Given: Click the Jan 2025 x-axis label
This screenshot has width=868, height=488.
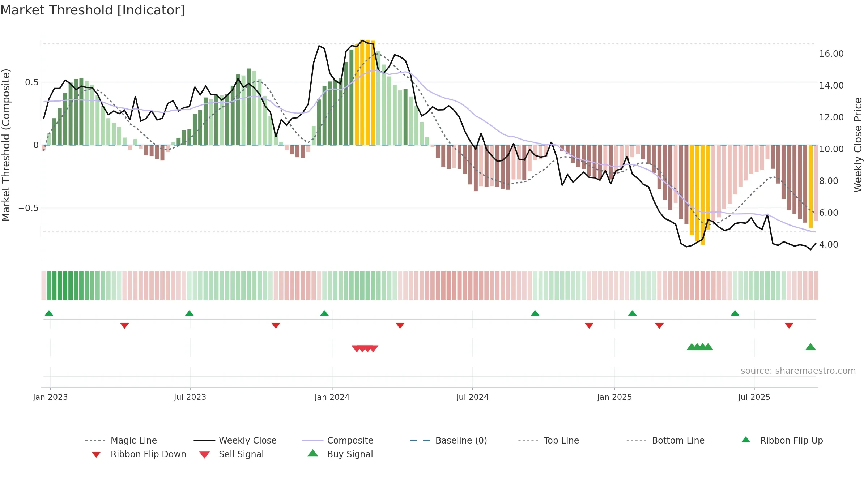Looking at the screenshot, I should tap(614, 397).
